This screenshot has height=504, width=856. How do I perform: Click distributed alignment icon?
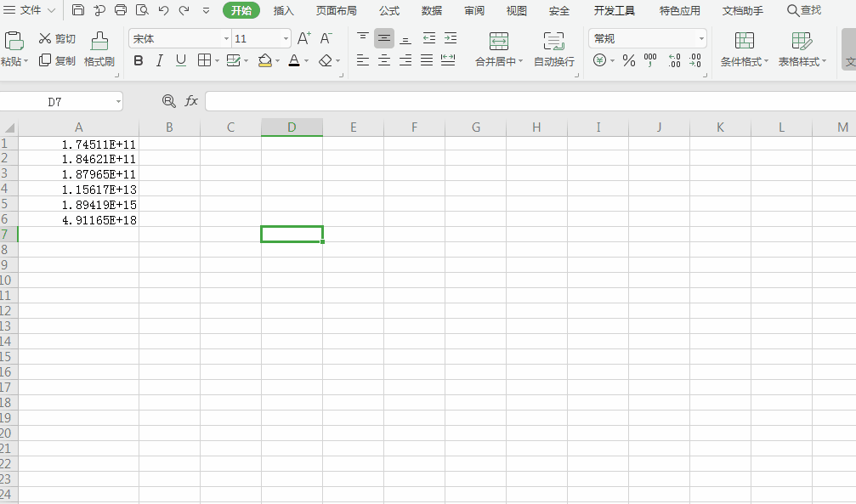point(448,60)
